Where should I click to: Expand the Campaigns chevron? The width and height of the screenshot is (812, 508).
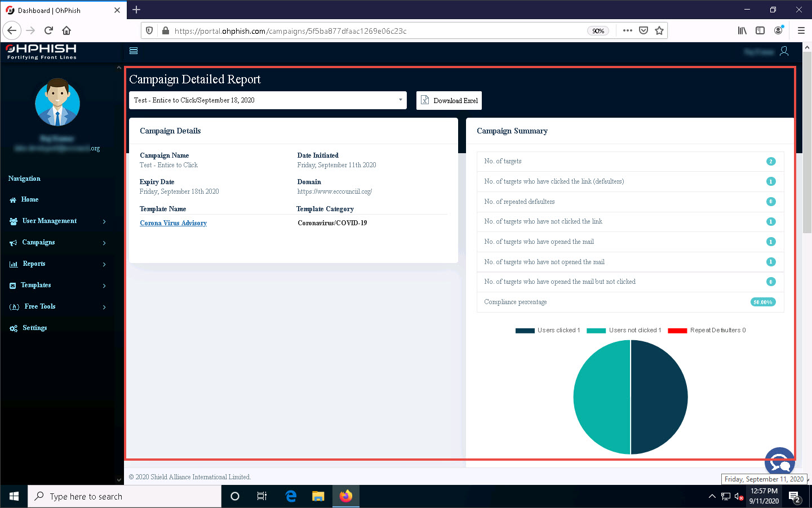104,243
